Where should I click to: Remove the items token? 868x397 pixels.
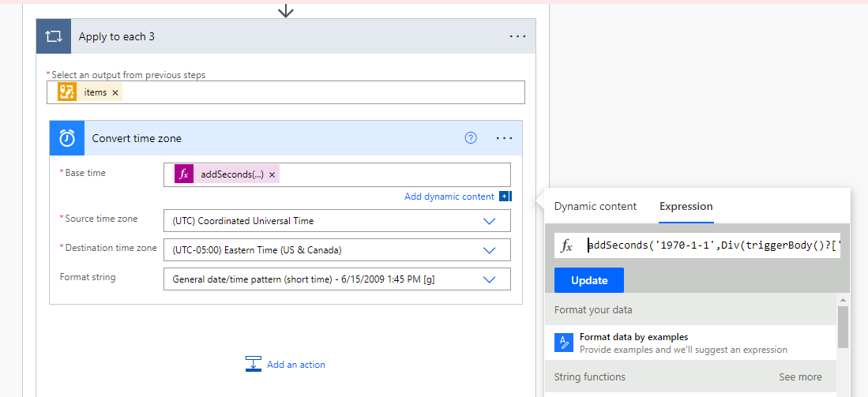(x=115, y=92)
